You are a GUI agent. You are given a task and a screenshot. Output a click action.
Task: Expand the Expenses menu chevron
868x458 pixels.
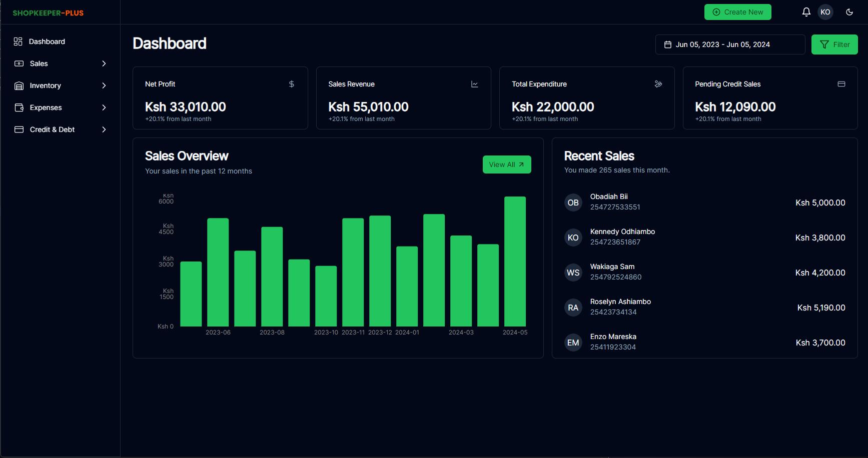click(x=104, y=107)
